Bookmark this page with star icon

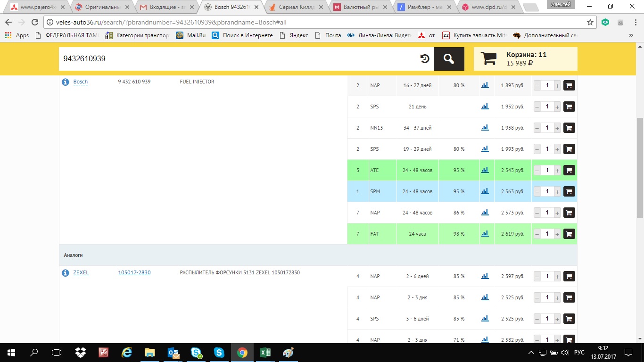coord(590,22)
